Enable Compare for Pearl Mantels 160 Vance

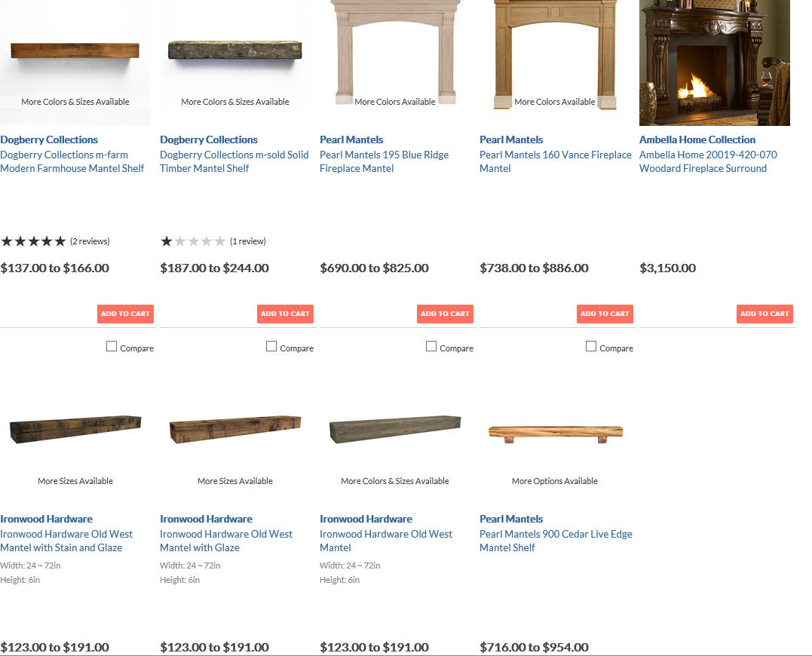591,346
